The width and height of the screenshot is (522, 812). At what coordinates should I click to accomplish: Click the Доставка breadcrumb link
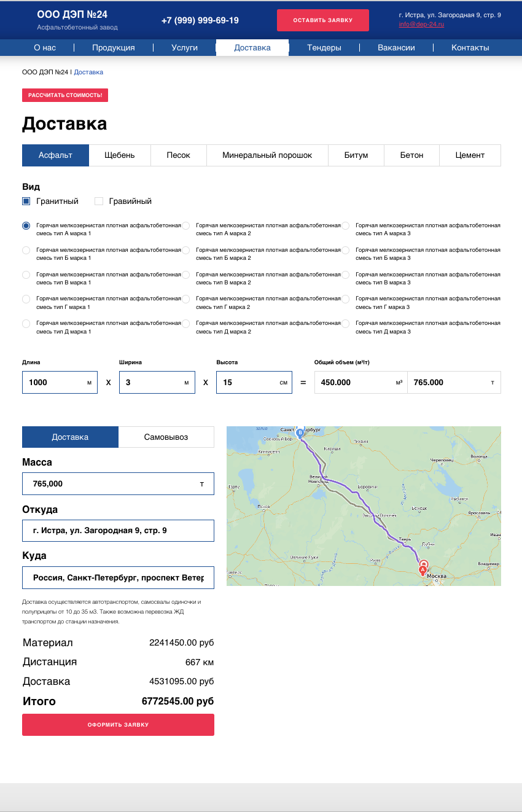tap(88, 72)
